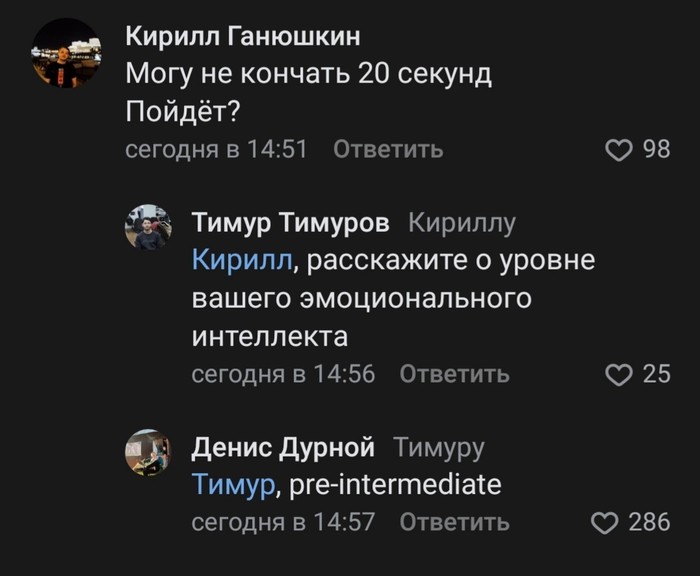This screenshot has height=576, width=700.
Task: Click the 286 like count
Action: point(649,522)
